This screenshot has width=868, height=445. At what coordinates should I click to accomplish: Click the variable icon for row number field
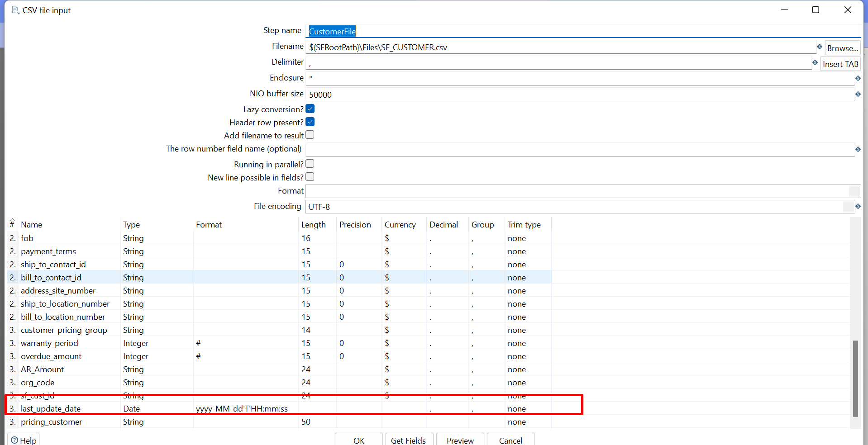pos(858,149)
